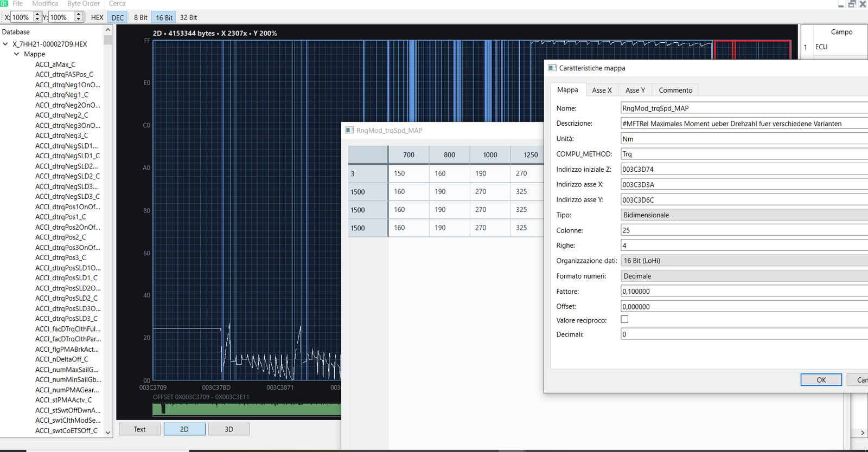Select ACCI_aMax_C in the database tree
This screenshot has height=452, width=868.
55,64
